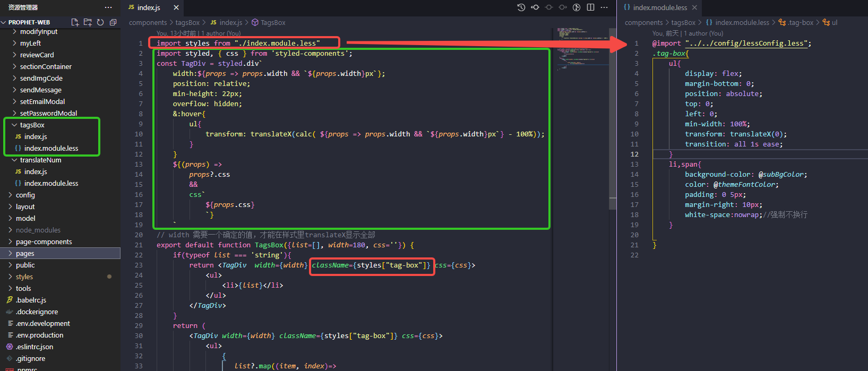Screen dimensions: 868x371
Task: Open index.module.less under the translateNum folder
Action: 51,183
